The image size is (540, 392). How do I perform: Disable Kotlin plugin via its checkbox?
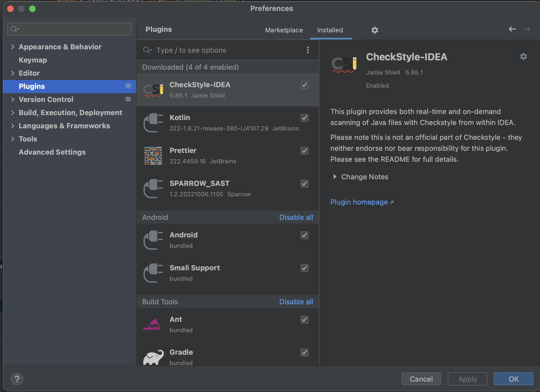coord(305,118)
